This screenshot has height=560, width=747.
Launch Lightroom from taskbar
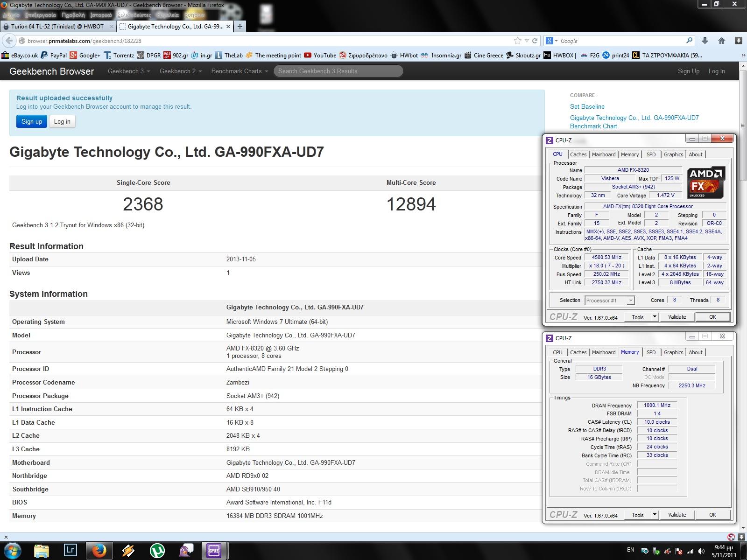(x=70, y=551)
